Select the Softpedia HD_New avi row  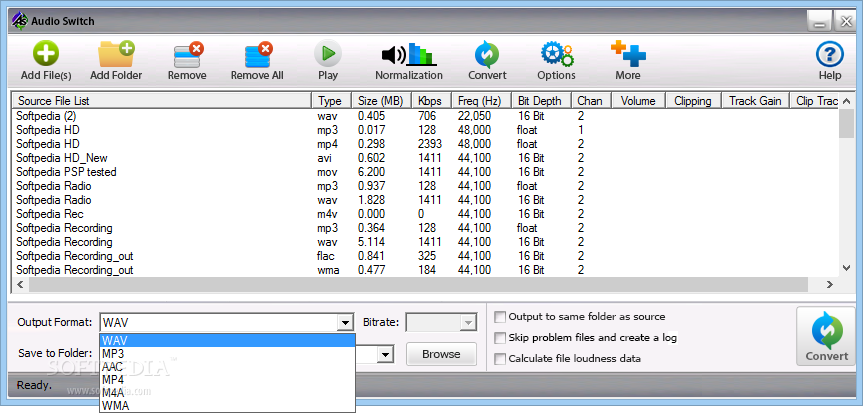[425, 158]
